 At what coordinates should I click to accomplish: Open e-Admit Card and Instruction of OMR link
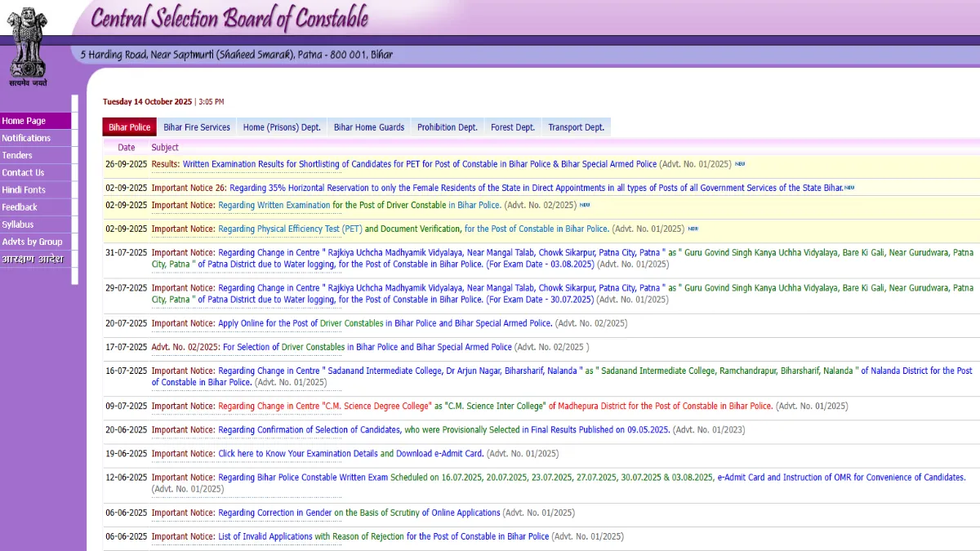click(841, 477)
